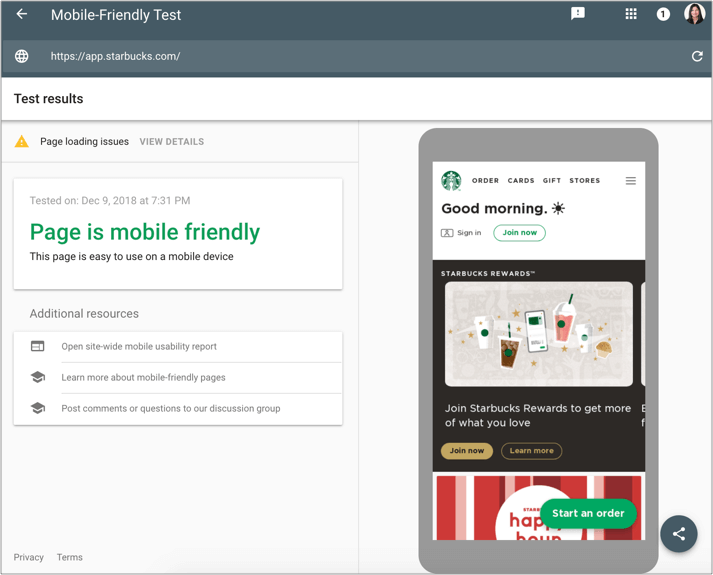Select STORES in Starbucks preview nav
713x575 pixels.
click(584, 180)
